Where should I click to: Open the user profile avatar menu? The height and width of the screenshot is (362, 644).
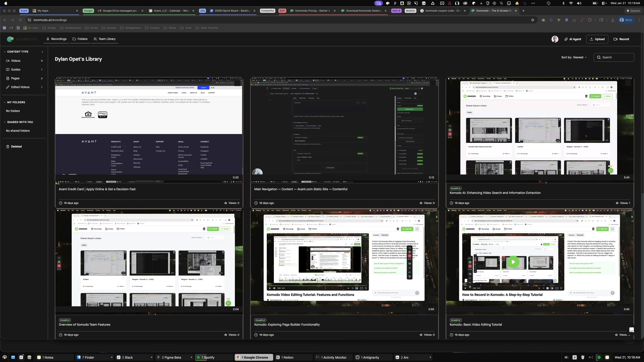point(555,39)
